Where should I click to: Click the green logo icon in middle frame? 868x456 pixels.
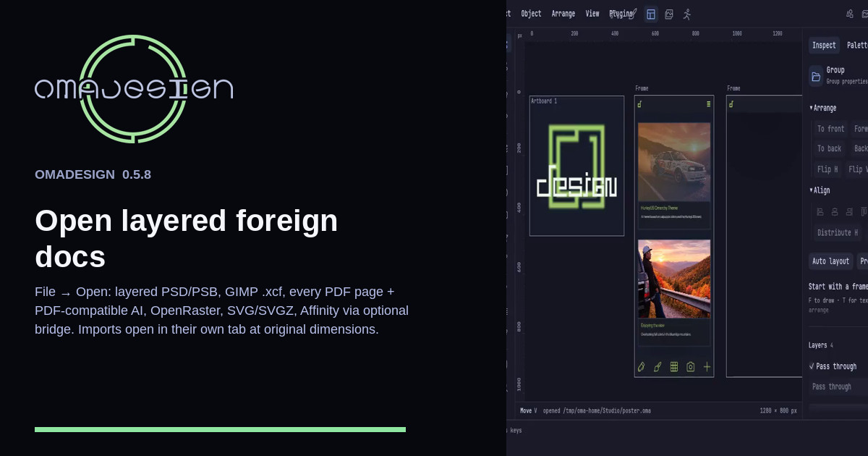coord(639,104)
